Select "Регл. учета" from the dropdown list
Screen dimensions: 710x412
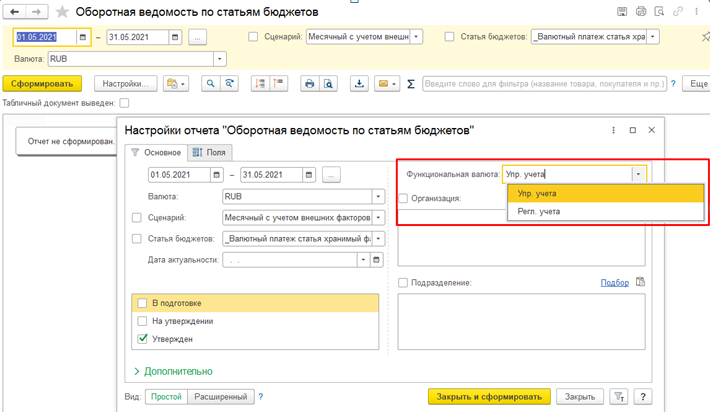point(539,212)
